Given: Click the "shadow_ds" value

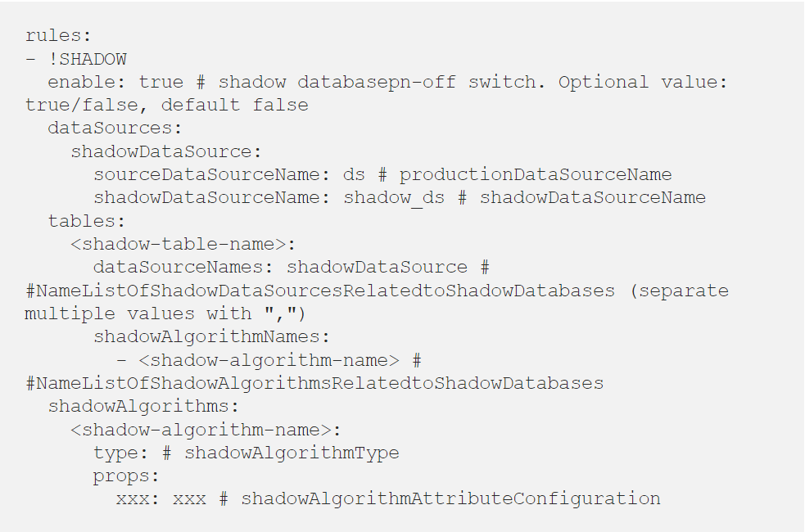Looking at the screenshot, I should [394, 198].
